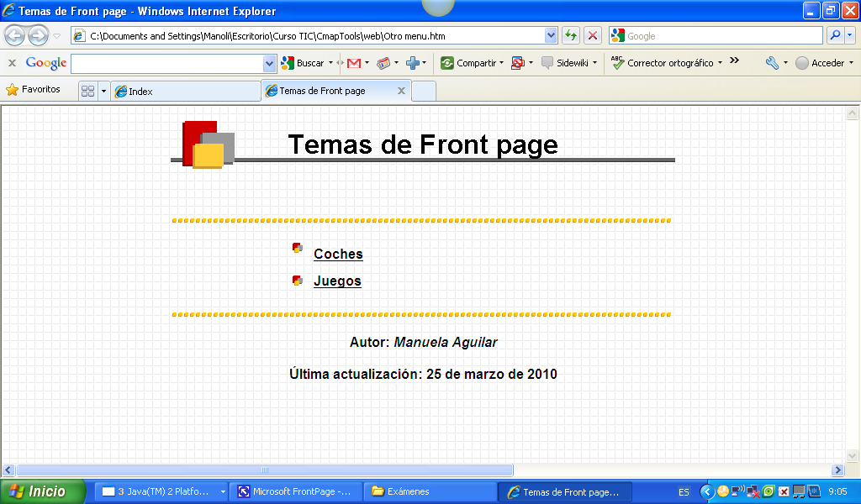Click the blue plus add button icon
The height and width of the screenshot is (504, 861).
(413, 63)
